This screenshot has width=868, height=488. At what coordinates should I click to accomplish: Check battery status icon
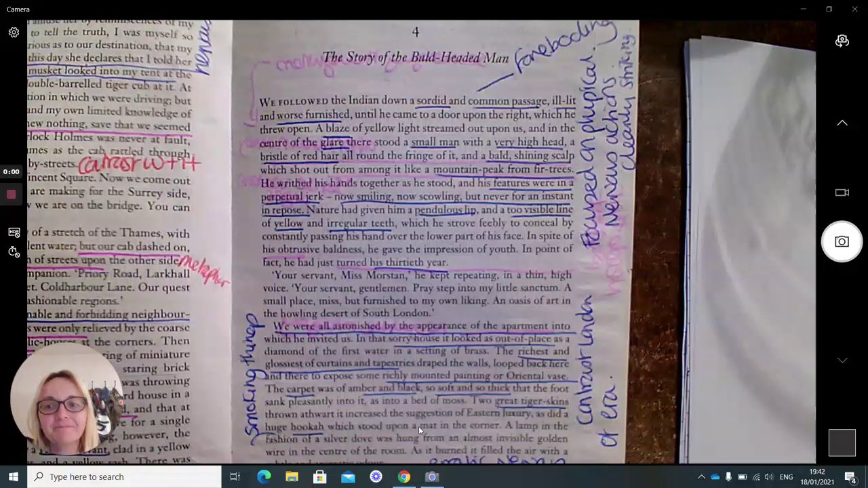[x=742, y=477]
